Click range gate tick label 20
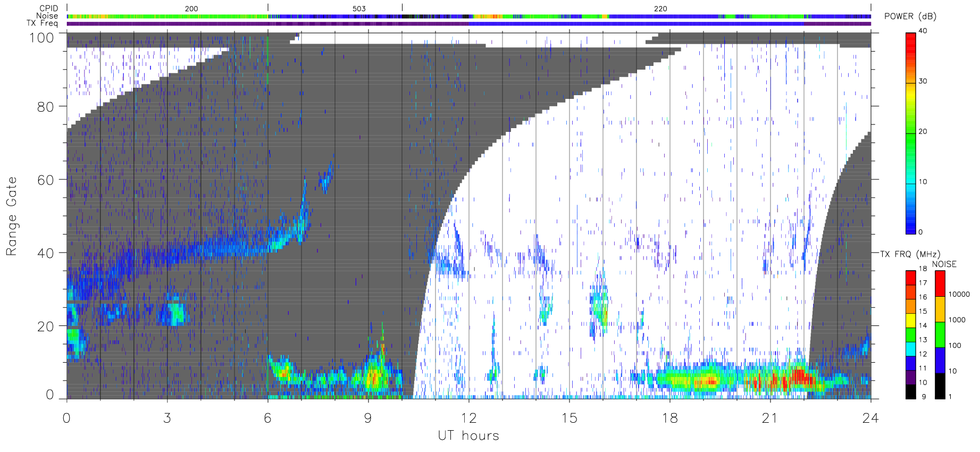 [46, 327]
